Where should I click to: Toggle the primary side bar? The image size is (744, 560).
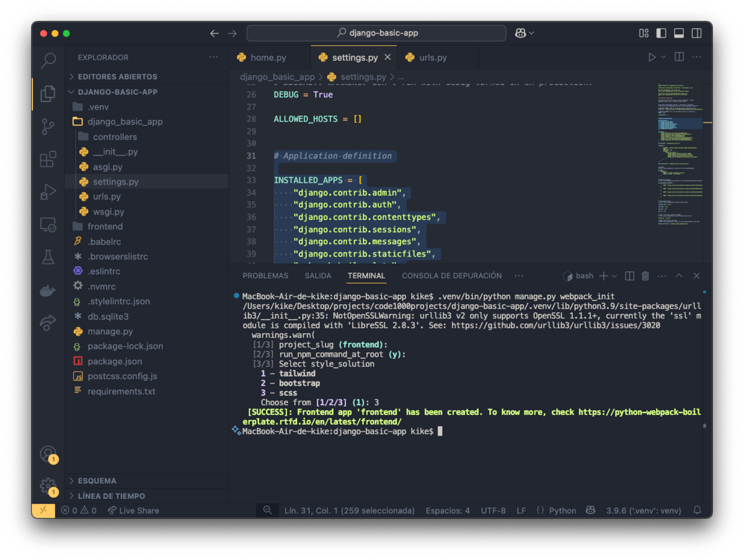(662, 33)
